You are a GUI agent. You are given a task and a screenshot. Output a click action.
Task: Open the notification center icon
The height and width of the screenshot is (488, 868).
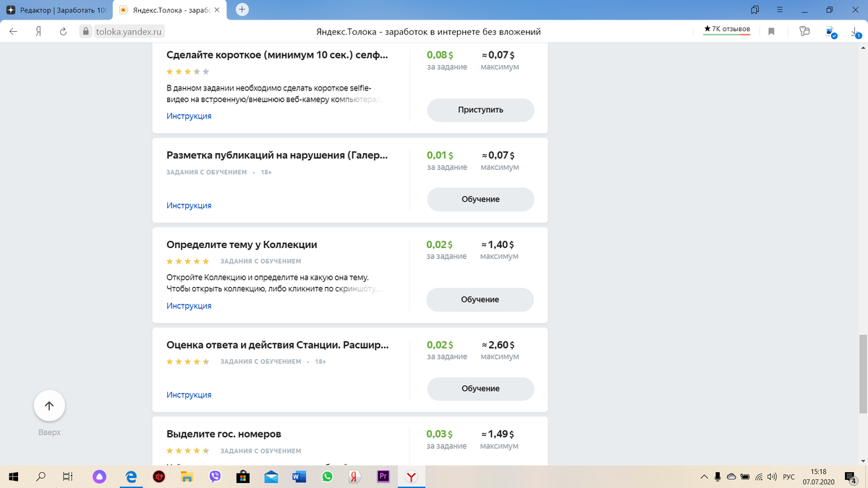pyautogui.click(x=849, y=476)
